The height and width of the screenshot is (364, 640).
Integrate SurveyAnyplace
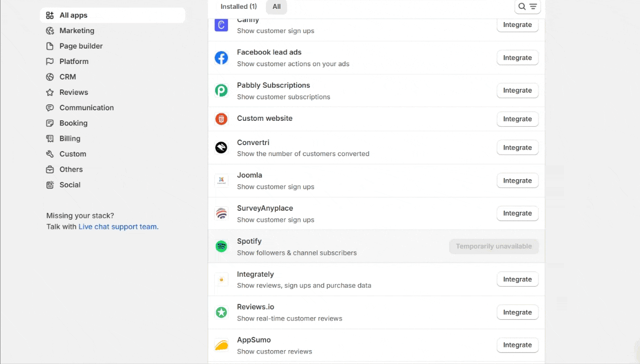click(517, 213)
